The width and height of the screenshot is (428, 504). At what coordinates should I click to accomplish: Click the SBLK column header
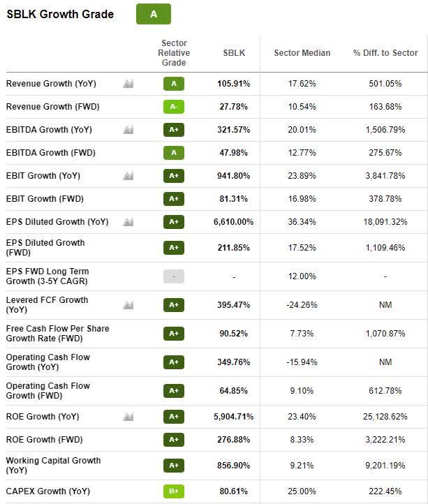click(234, 53)
